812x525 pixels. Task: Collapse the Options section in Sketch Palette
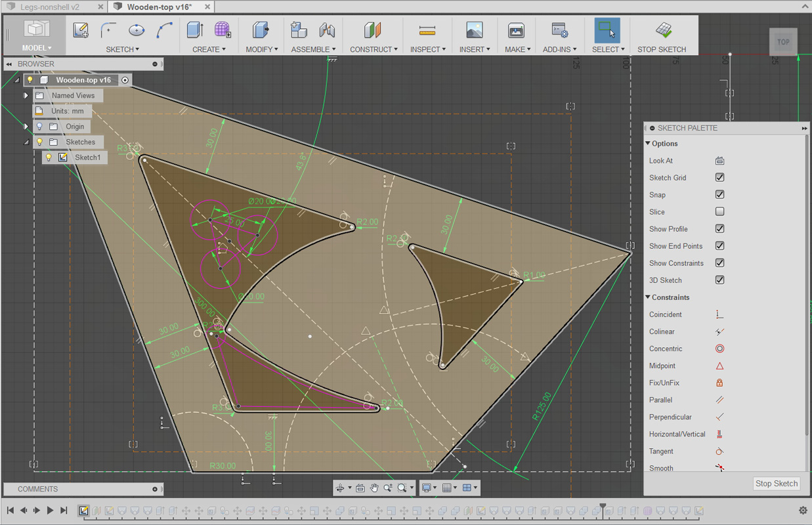[x=649, y=144]
